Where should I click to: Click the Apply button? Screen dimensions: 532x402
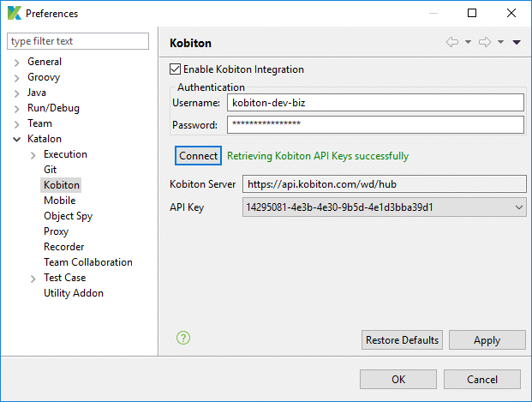click(487, 340)
